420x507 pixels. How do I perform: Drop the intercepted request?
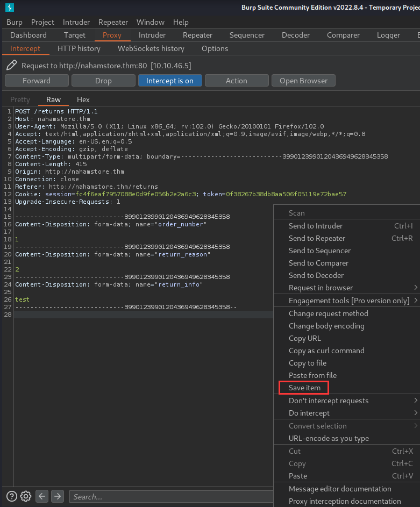[103, 81]
